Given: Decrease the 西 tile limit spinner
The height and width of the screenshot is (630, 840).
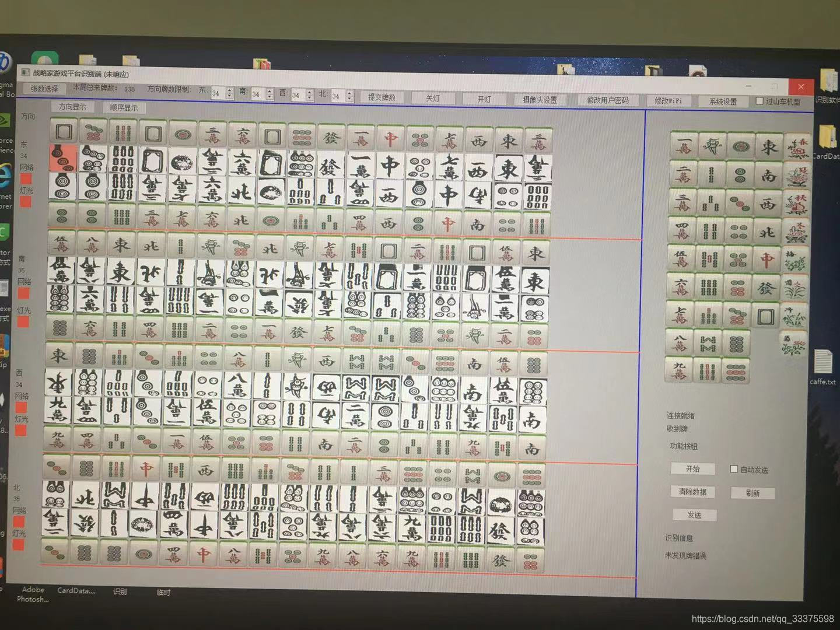Looking at the screenshot, I should pyautogui.click(x=310, y=98).
